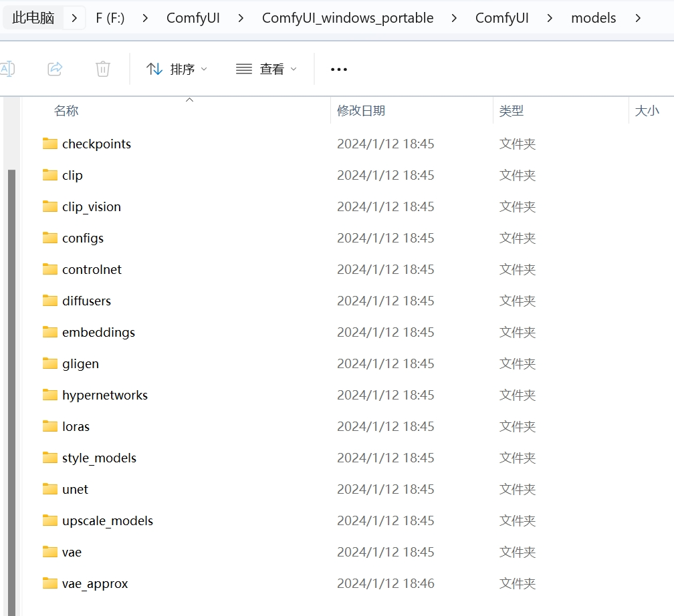Expand chevron after 此电脑 breadcrumb
Screen dimensions: 674x616
(x=74, y=18)
